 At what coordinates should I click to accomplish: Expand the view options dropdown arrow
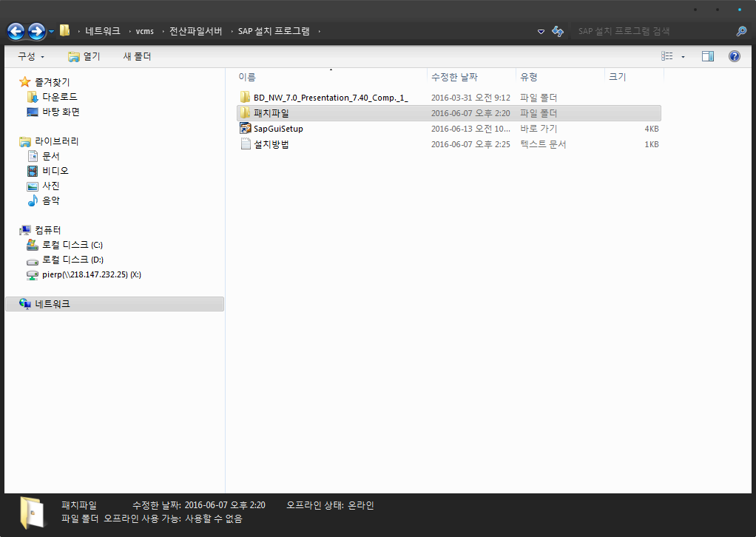[683, 56]
